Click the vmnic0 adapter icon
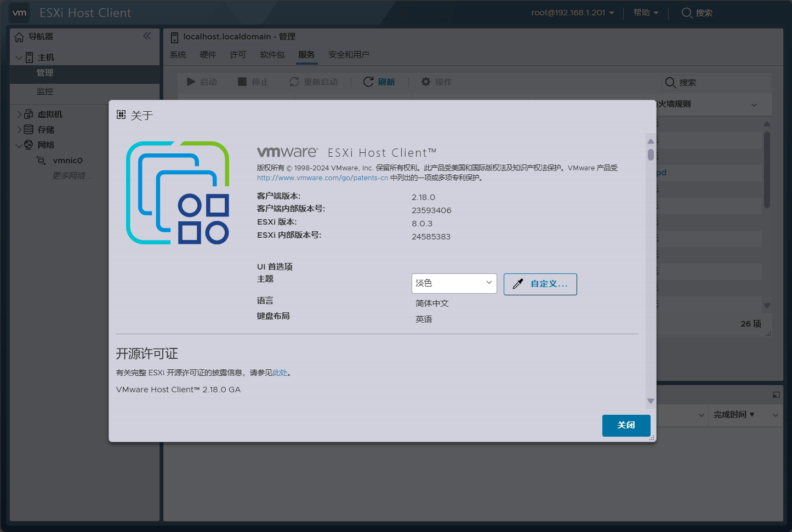This screenshot has height=532, width=792. point(41,161)
